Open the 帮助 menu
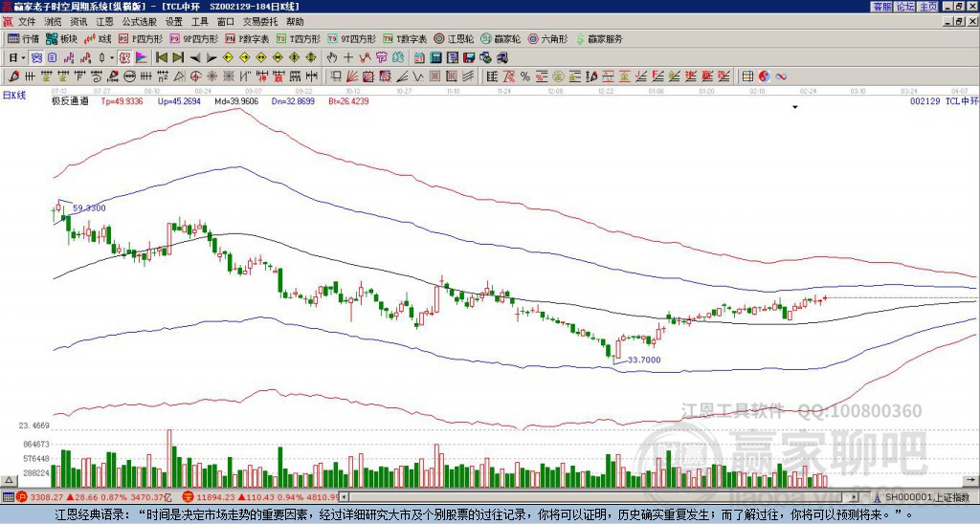 (x=295, y=22)
